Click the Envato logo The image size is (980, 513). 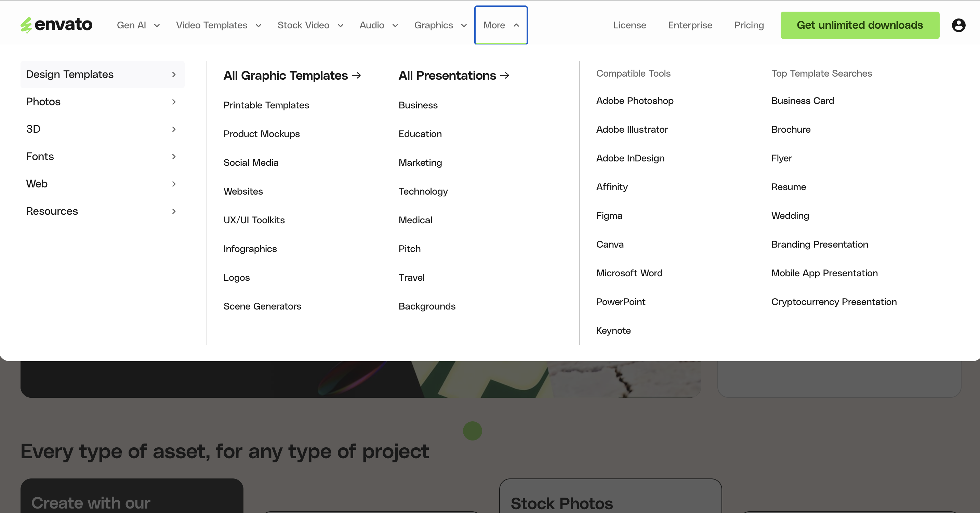[x=56, y=25]
